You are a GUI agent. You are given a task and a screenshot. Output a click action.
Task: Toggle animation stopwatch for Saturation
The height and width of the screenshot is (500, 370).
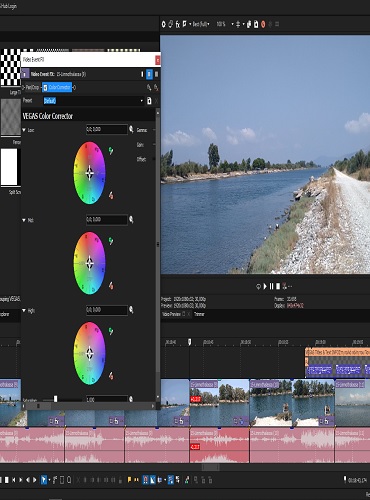click(x=131, y=399)
